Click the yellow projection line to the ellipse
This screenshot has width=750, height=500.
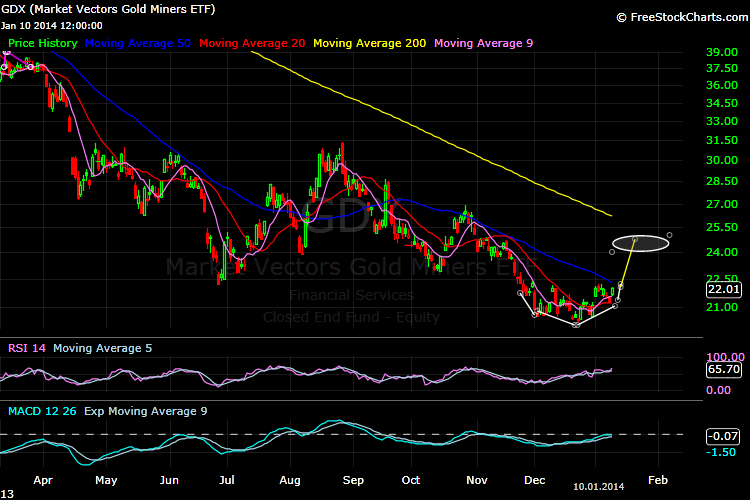coord(627,264)
